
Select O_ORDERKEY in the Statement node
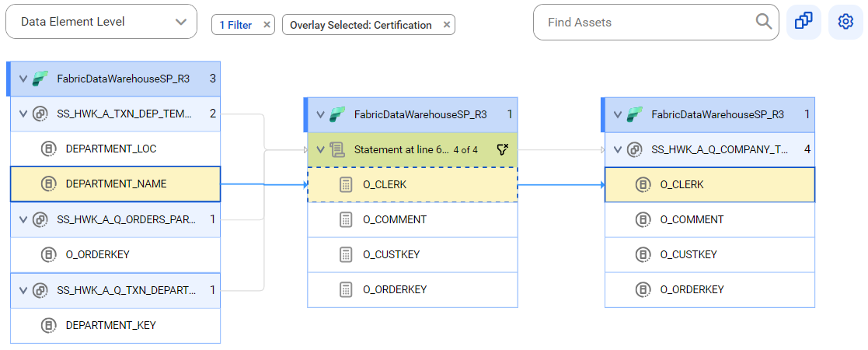(413, 289)
